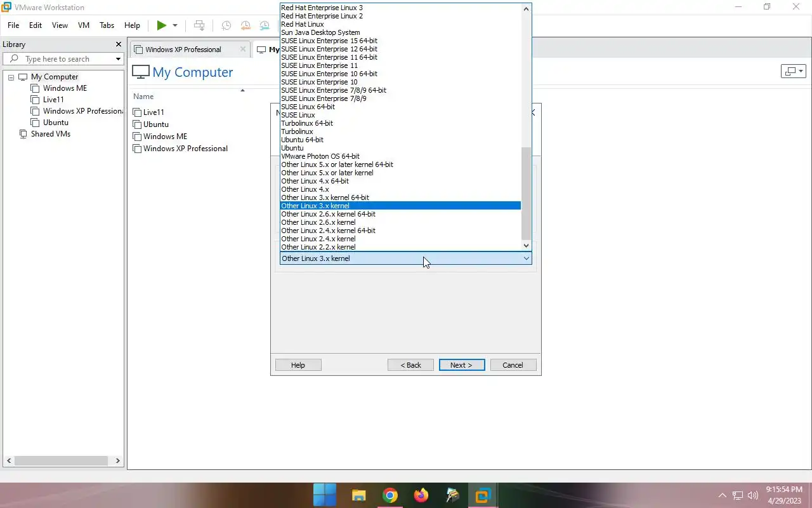812x508 pixels.
Task: Select Ubuntu in Library tree
Action: tap(56, 123)
